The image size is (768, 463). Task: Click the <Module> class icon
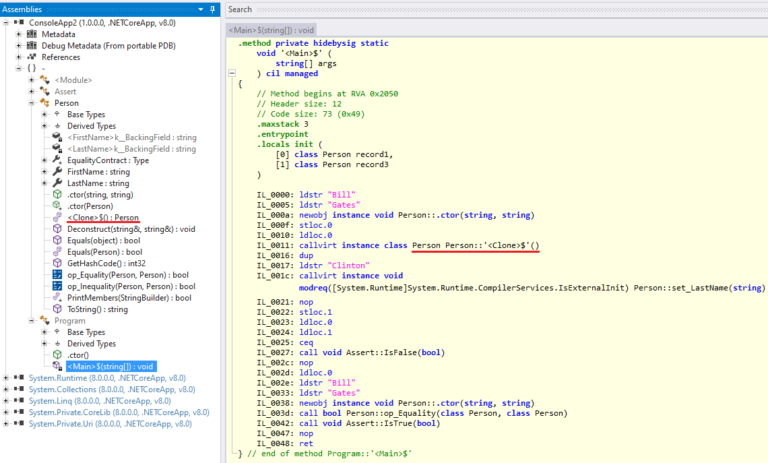(x=45, y=80)
